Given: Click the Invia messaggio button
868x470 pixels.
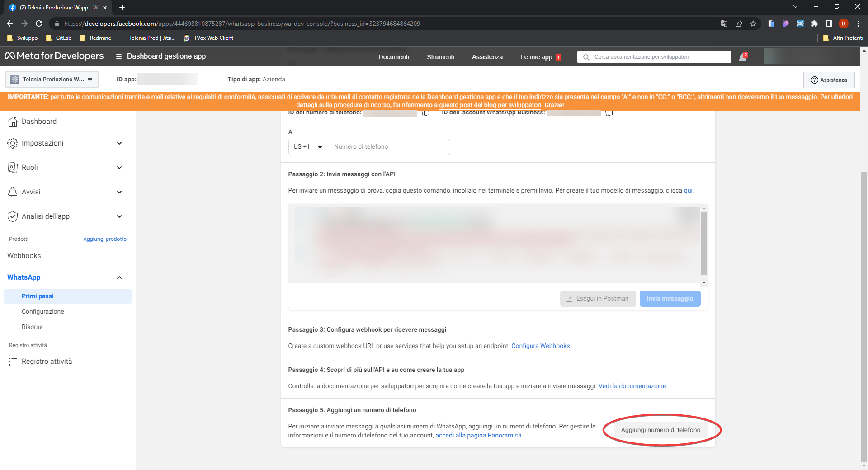Looking at the screenshot, I should click(x=670, y=299).
